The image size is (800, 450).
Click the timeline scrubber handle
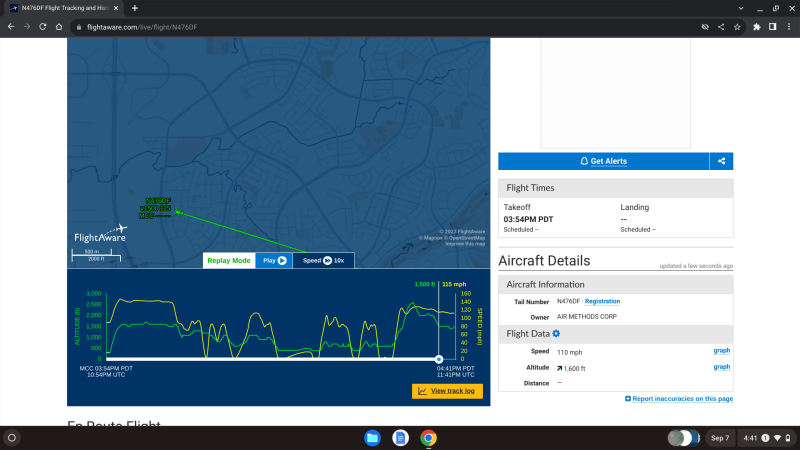(439, 359)
